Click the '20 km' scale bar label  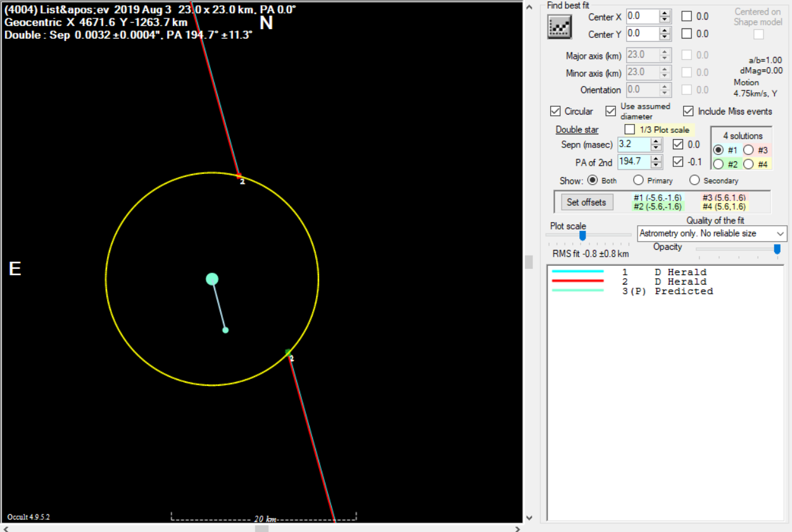click(x=265, y=519)
